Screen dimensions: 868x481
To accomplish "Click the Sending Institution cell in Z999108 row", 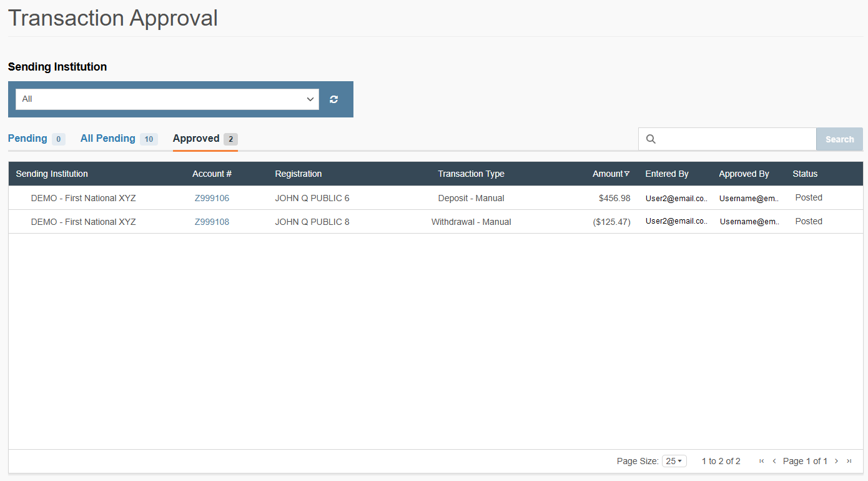I will point(83,222).
